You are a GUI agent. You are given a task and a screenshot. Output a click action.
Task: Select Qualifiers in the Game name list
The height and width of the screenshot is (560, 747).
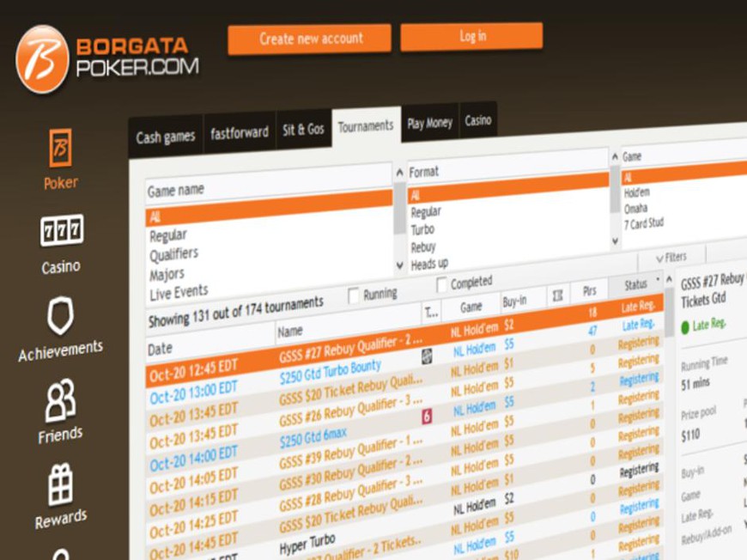pyautogui.click(x=174, y=254)
